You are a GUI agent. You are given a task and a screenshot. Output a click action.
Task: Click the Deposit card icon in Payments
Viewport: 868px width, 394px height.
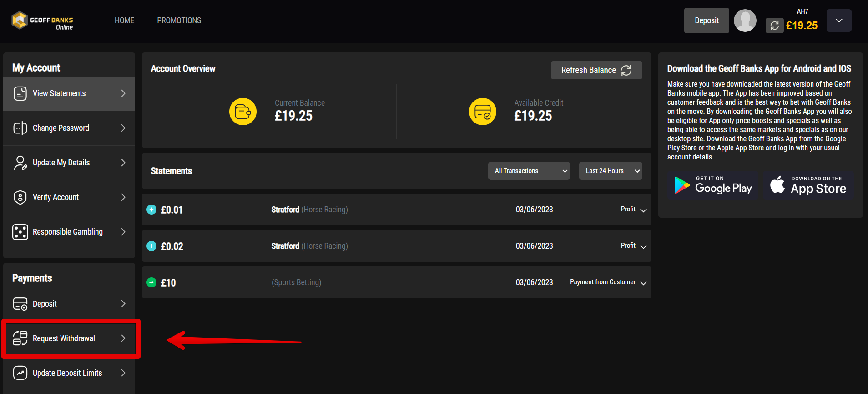[x=20, y=304]
